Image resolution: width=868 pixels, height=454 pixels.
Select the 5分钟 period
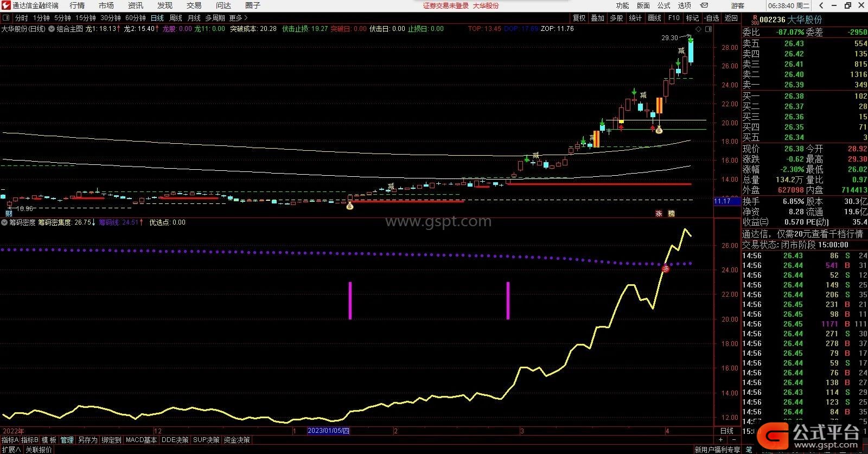point(62,18)
